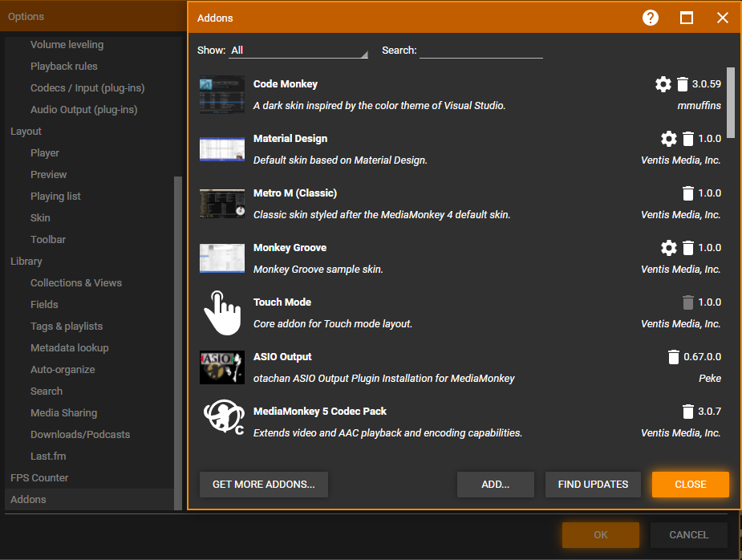Open settings gear for Code Monkey skin
Screen dimensions: 742x560
(x=663, y=84)
